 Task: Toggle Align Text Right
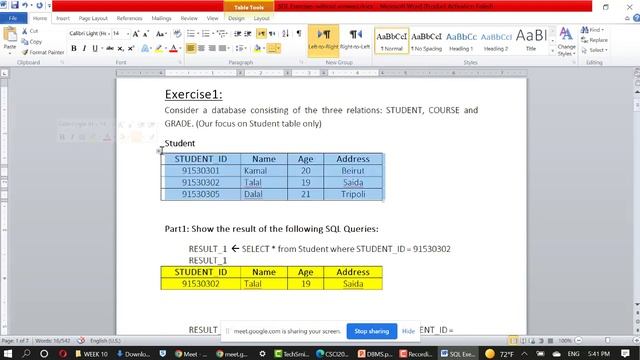click(212, 48)
